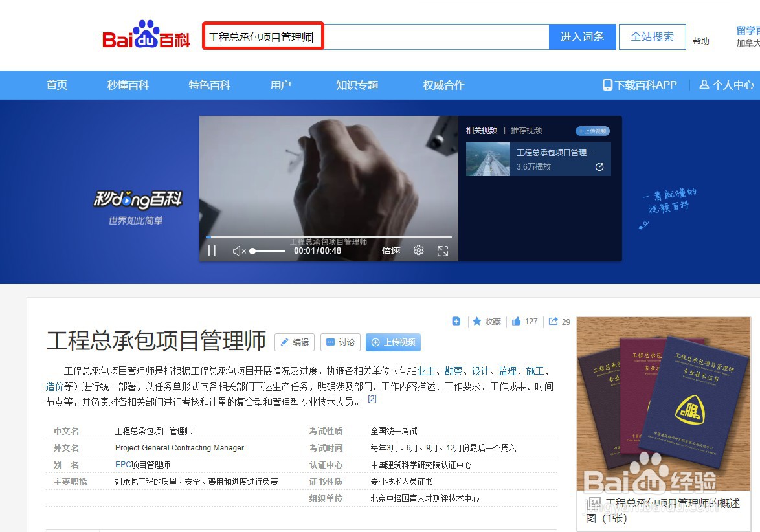Screen dimensions: 760x532
Task: Click the 进入词条 button
Action: click(582, 36)
